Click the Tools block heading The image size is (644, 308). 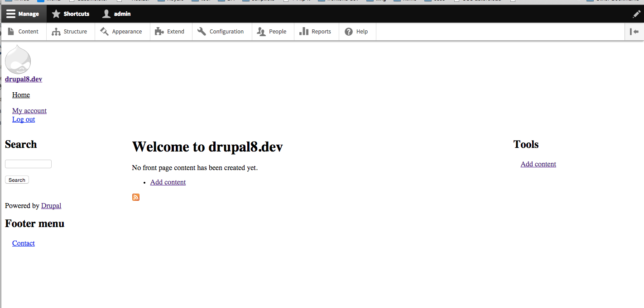[526, 144]
